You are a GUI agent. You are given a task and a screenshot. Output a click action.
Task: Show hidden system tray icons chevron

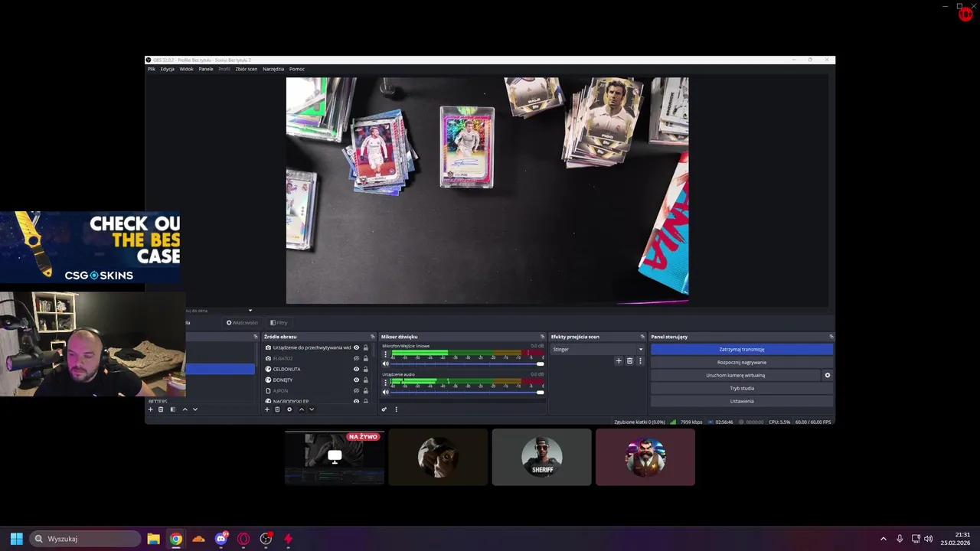click(883, 539)
